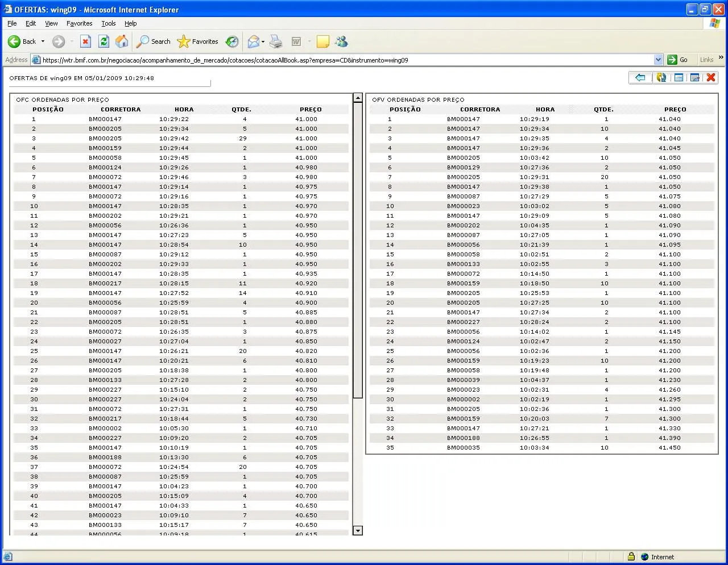This screenshot has height=565, width=728.
Task: Click the Print icon
Action: 276,41
